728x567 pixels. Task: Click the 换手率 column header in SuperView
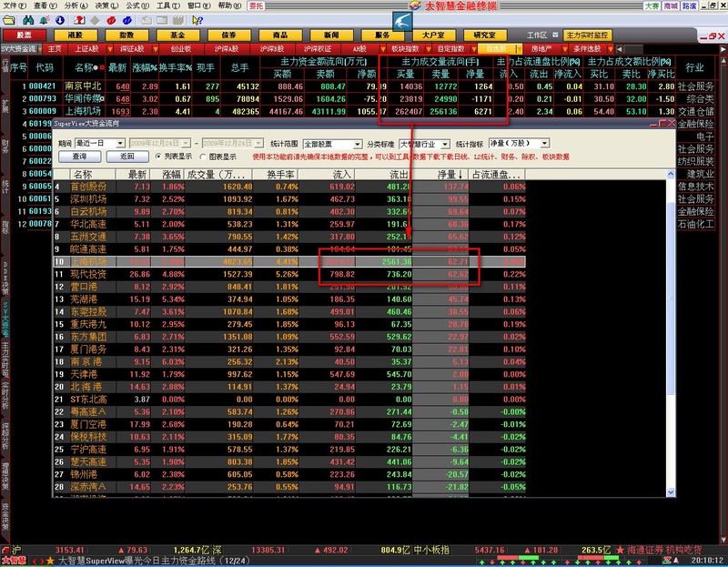pyautogui.click(x=276, y=175)
